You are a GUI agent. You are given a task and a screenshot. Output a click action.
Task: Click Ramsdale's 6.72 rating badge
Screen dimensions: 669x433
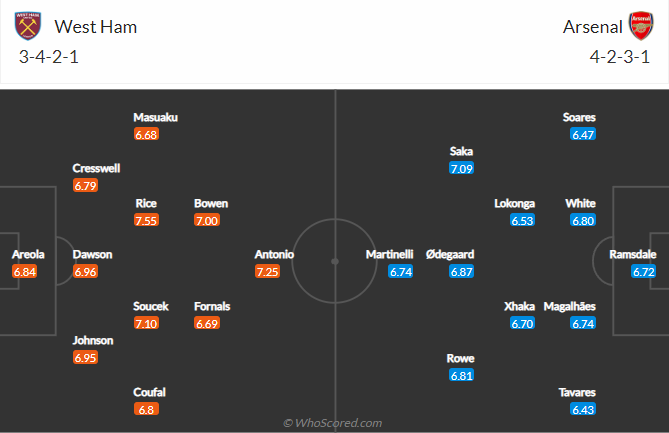pyautogui.click(x=643, y=271)
